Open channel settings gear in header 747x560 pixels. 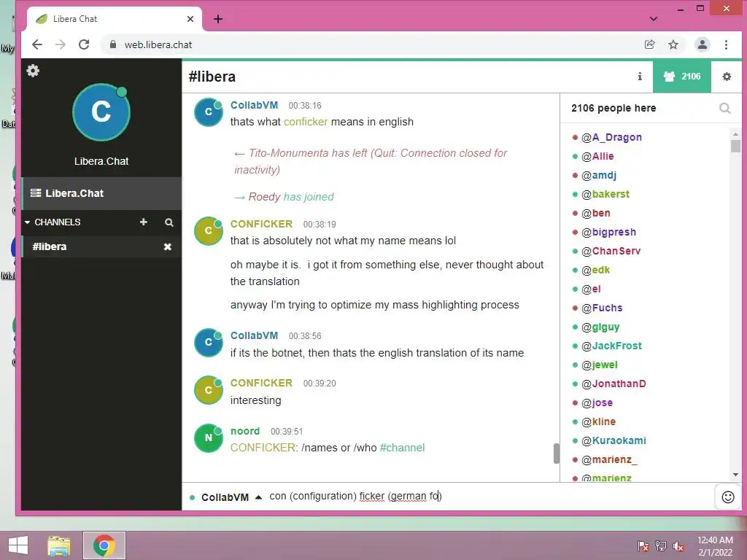pos(727,76)
